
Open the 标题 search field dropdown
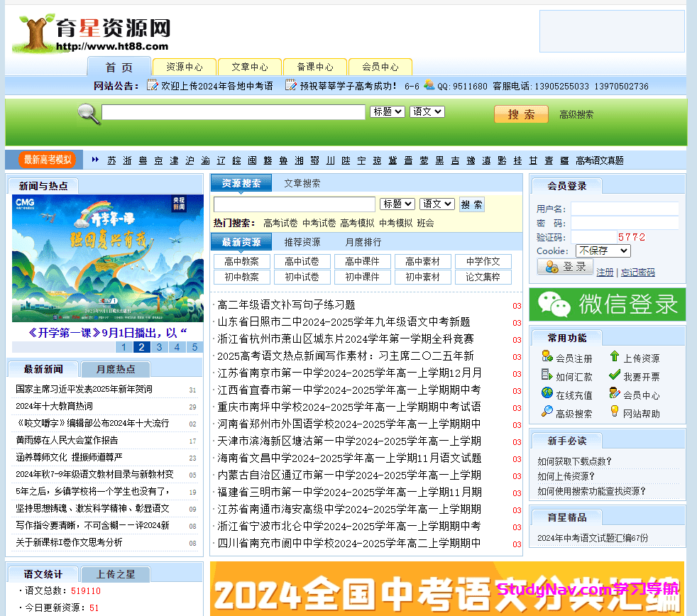(x=387, y=111)
